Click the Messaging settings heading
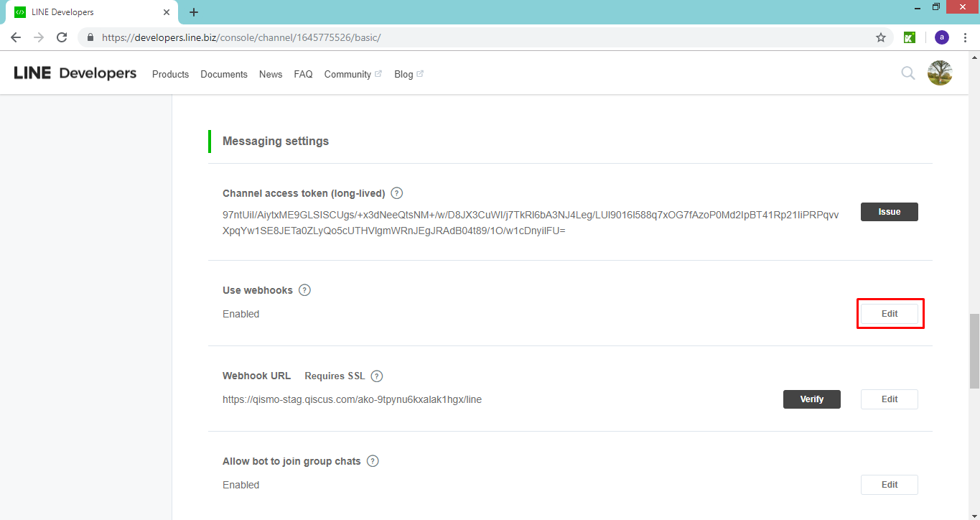980x520 pixels. click(x=276, y=141)
